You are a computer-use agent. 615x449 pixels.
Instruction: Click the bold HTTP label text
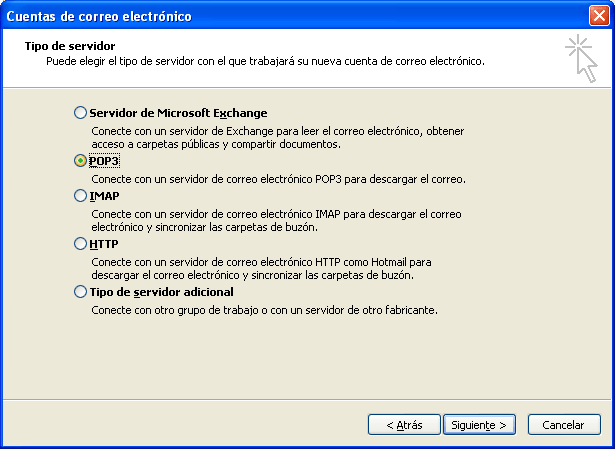[104, 244]
